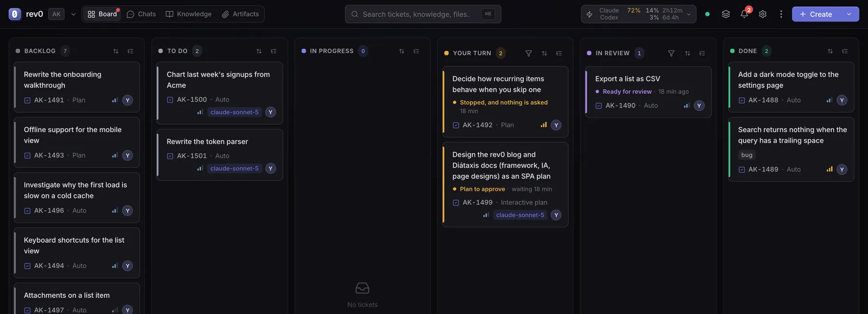Collapse the Done column
Screen dimensions: 868x314
point(845,51)
